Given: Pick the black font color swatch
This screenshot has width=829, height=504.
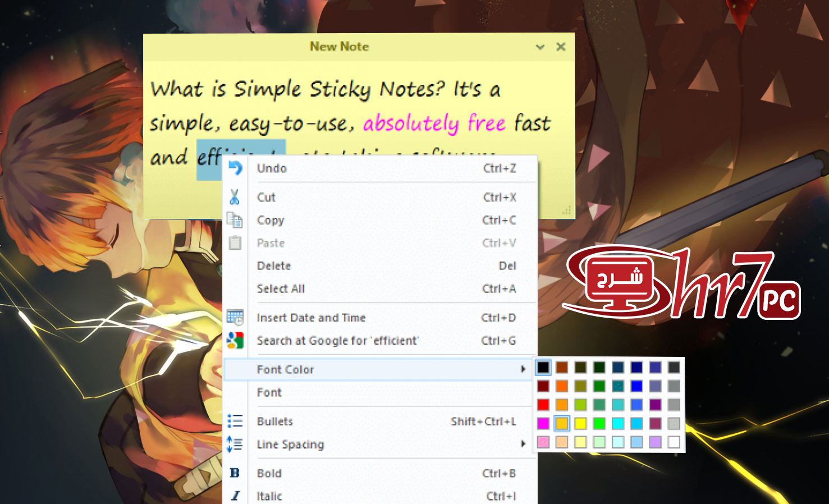Looking at the screenshot, I should 543,368.
